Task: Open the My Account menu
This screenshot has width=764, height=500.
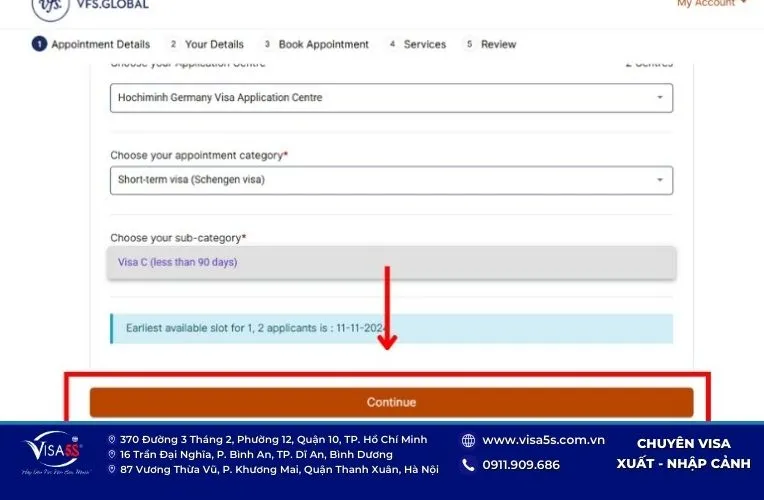Action: point(711,3)
